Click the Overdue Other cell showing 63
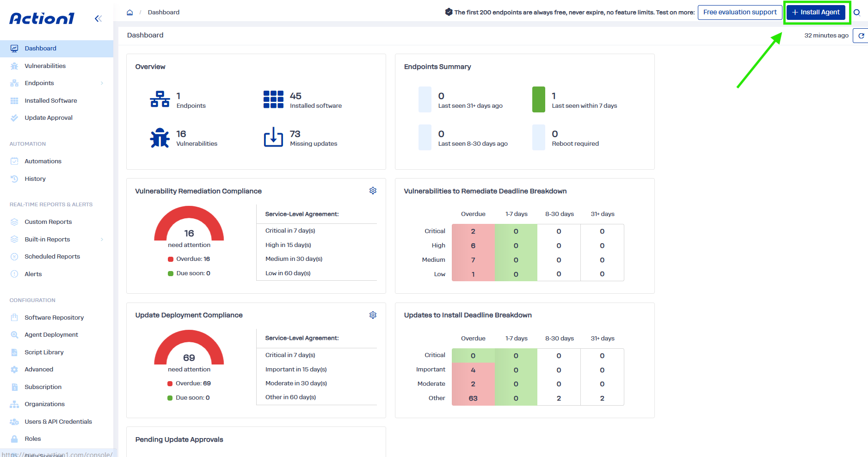Image resolution: width=868 pixels, height=457 pixels. tap(473, 398)
